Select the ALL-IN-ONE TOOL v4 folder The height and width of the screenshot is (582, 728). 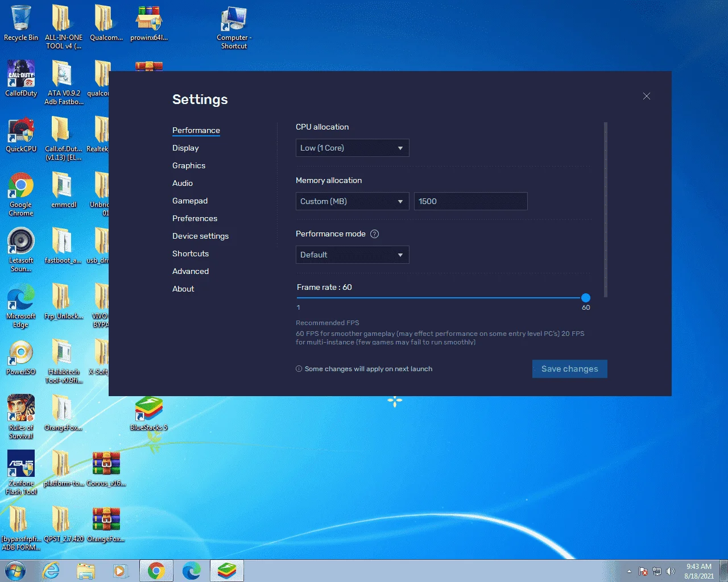[63, 27]
